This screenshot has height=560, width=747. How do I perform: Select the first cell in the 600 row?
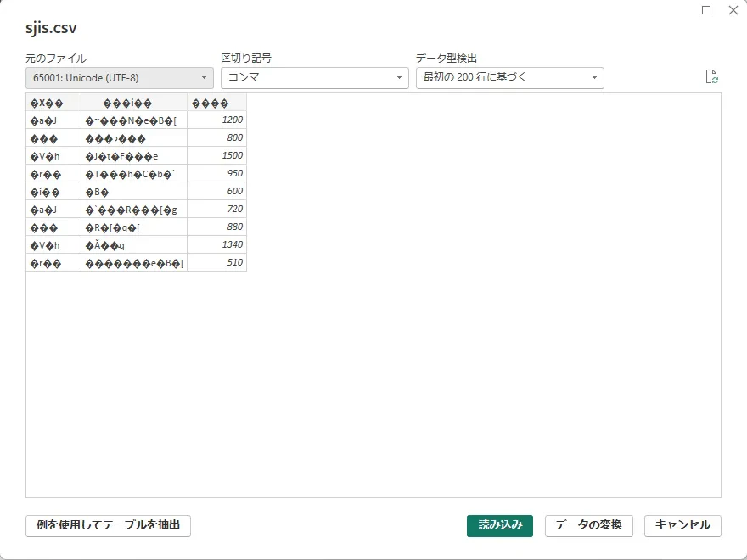[53, 192]
